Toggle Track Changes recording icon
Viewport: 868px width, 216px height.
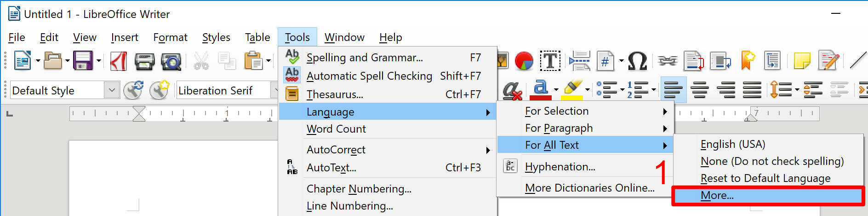point(829,61)
